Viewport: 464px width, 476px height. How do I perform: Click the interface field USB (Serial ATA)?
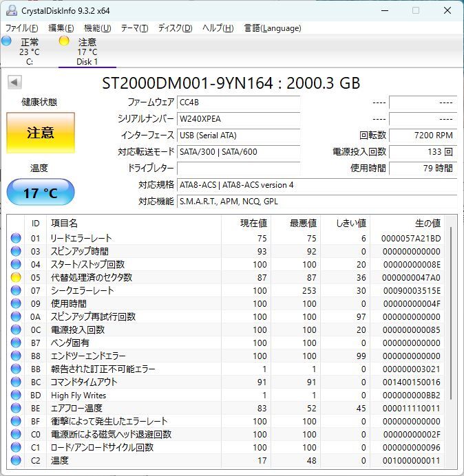pyautogui.click(x=238, y=135)
